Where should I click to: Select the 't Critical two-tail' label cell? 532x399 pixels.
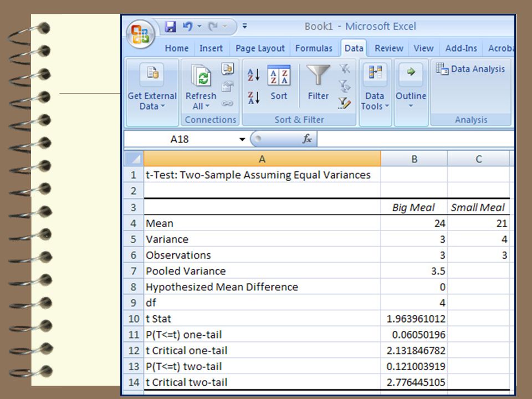pyautogui.click(x=262, y=382)
